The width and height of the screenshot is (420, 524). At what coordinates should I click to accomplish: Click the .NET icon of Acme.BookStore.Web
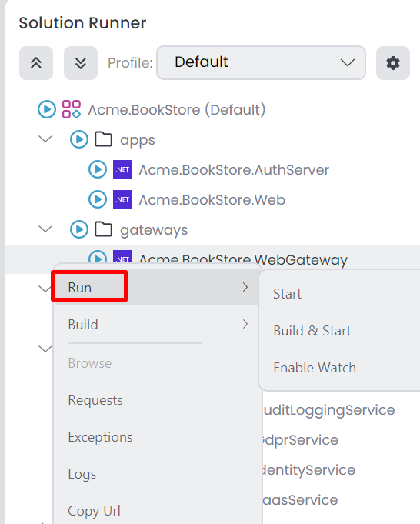(x=122, y=199)
